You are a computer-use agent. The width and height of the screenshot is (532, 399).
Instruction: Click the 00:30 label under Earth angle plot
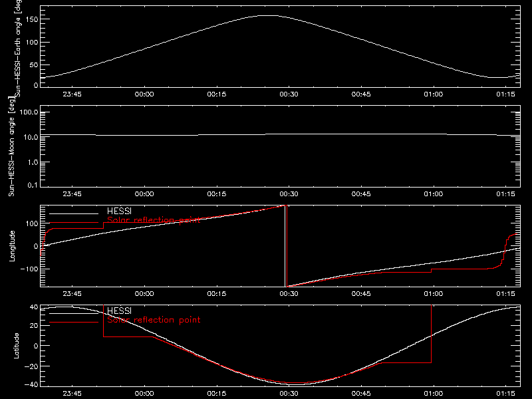click(289, 94)
